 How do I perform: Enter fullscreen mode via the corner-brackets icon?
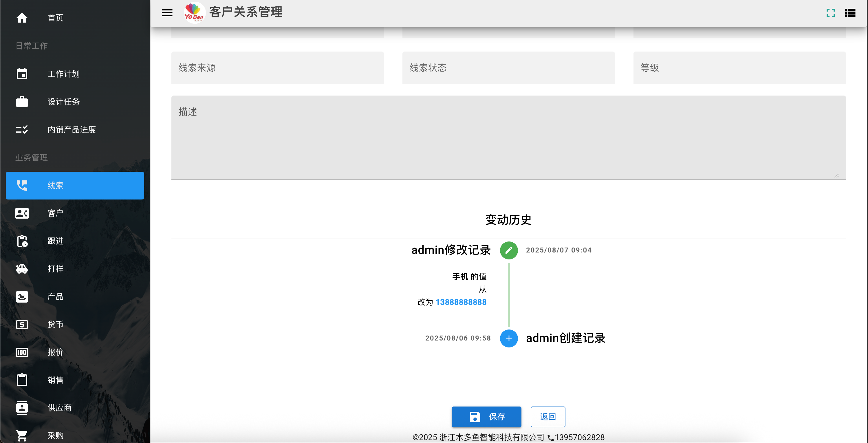coord(831,13)
